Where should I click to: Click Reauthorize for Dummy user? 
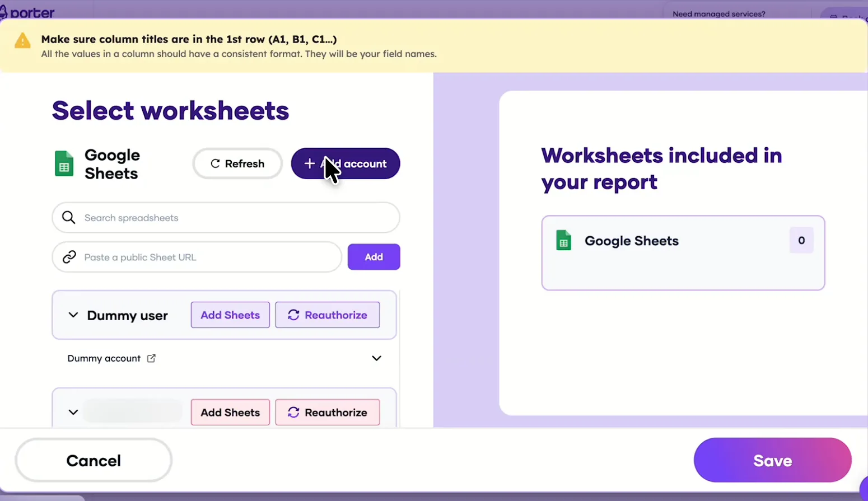pos(328,315)
